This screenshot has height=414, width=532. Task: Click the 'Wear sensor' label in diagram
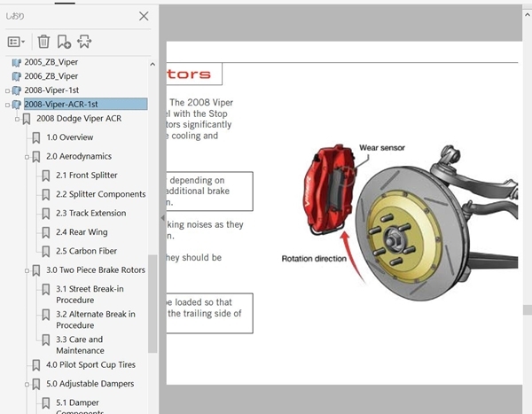[x=382, y=148]
